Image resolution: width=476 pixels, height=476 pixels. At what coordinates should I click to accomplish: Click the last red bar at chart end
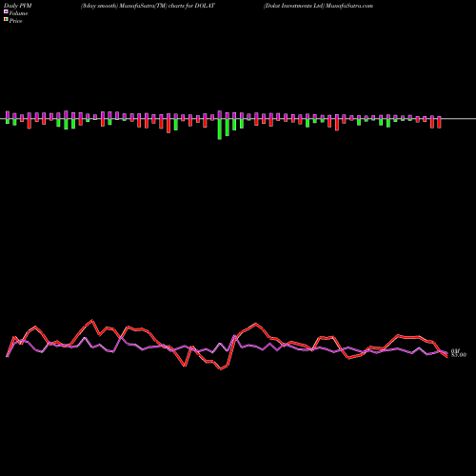click(439, 123)
